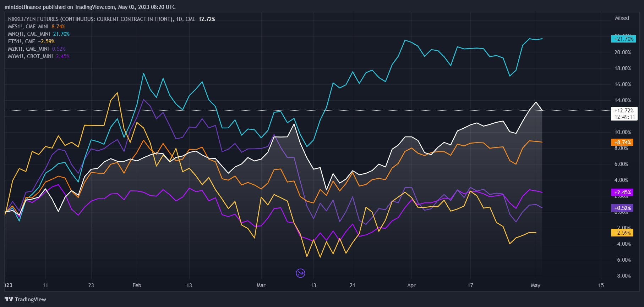Screen dimensions: 644x307
Task: Click the 8.74% value beside MES1!
Action: pos(58,27)
